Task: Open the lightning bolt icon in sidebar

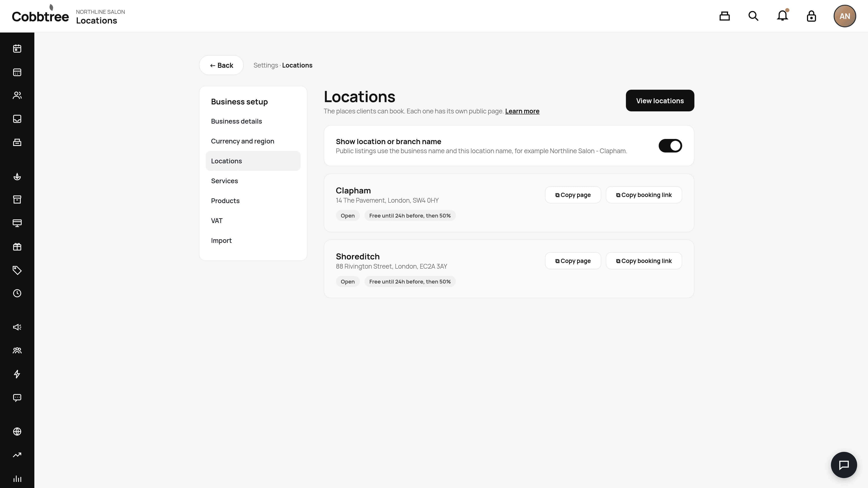Action: 17,374
